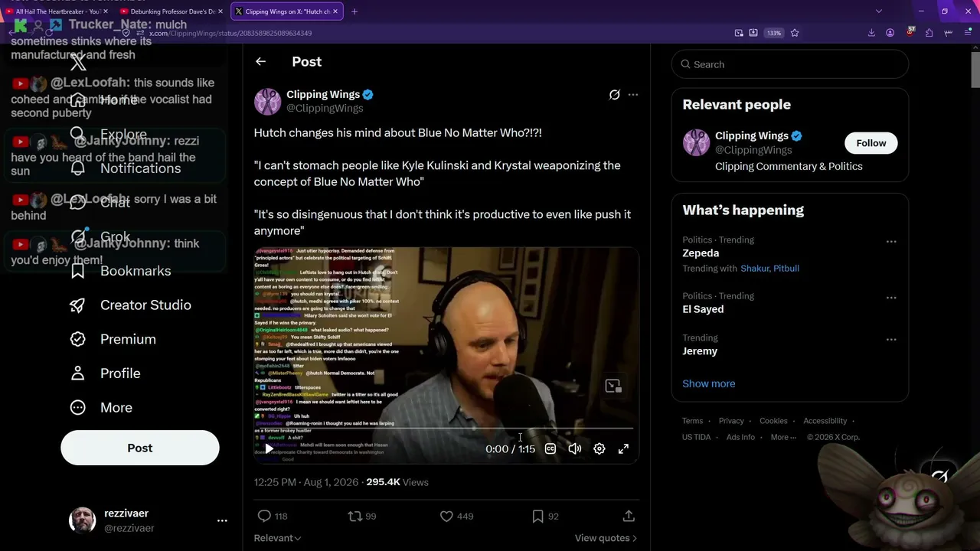Open Clipping Wings avatar on the post
The width and height of the screenshot is (980, 551).
point(267,101)
